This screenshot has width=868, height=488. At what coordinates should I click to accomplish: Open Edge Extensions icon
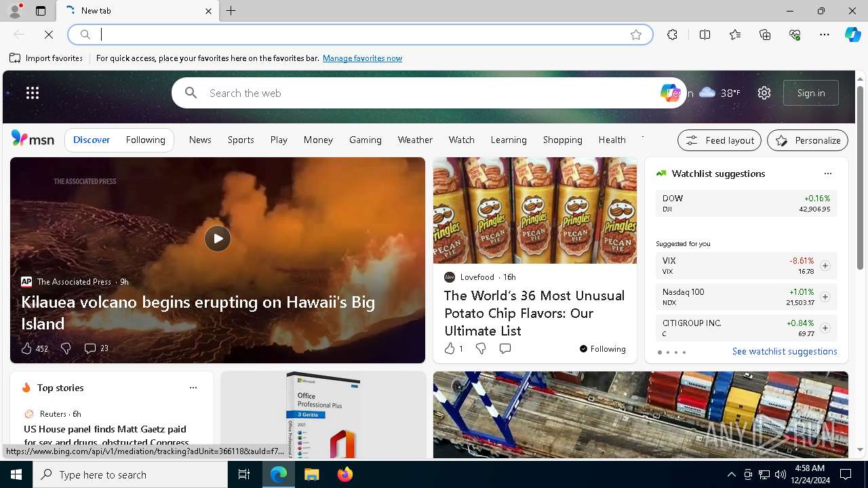coord(672,35)
